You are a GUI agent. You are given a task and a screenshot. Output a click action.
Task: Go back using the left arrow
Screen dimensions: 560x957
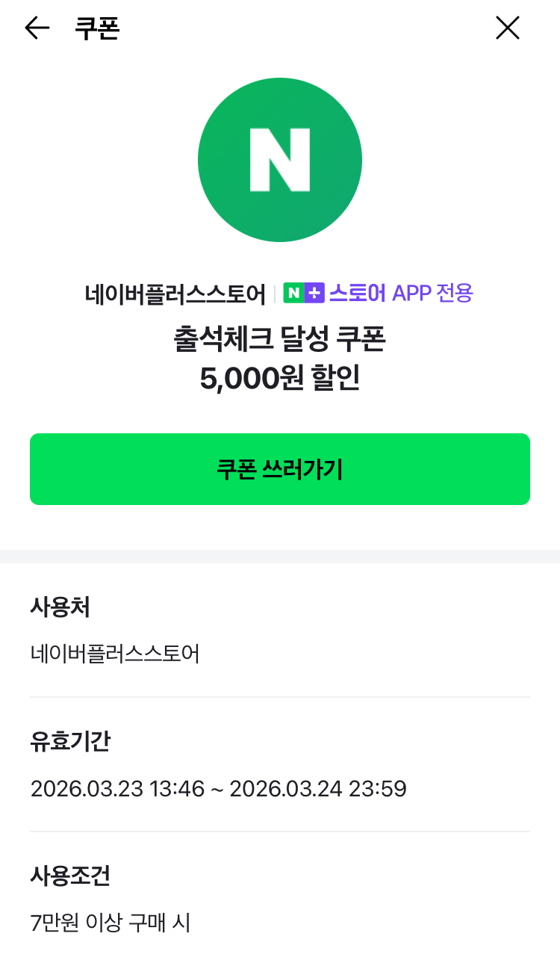[37, 28]
